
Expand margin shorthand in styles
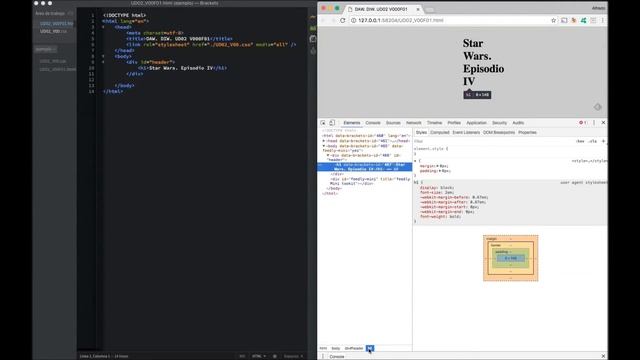click(x=438, y=166)
